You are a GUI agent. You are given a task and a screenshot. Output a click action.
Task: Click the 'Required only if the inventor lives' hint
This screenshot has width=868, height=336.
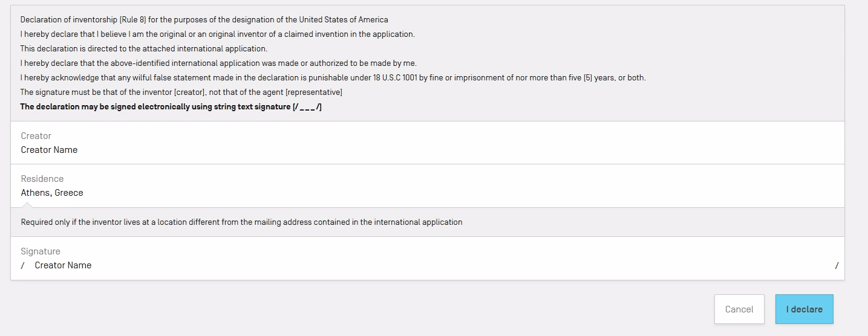tap(241, 222)
